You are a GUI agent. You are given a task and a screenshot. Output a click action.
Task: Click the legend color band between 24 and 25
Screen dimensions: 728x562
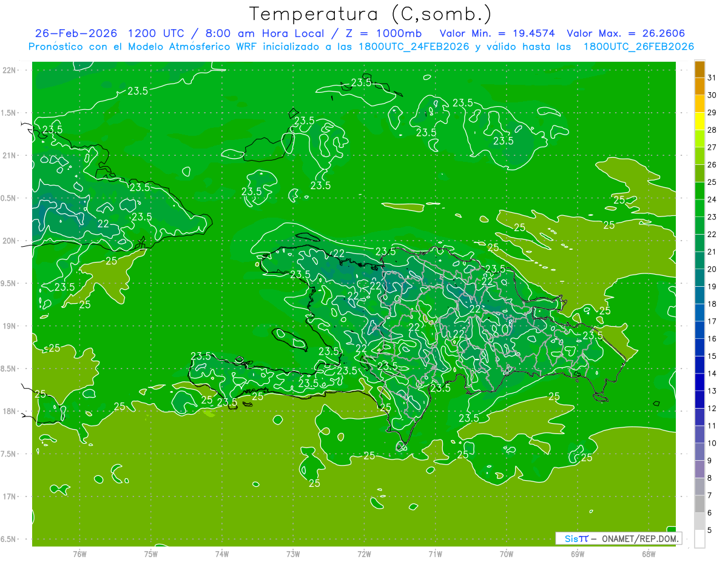pyautogui.click(x=700, y=190)
